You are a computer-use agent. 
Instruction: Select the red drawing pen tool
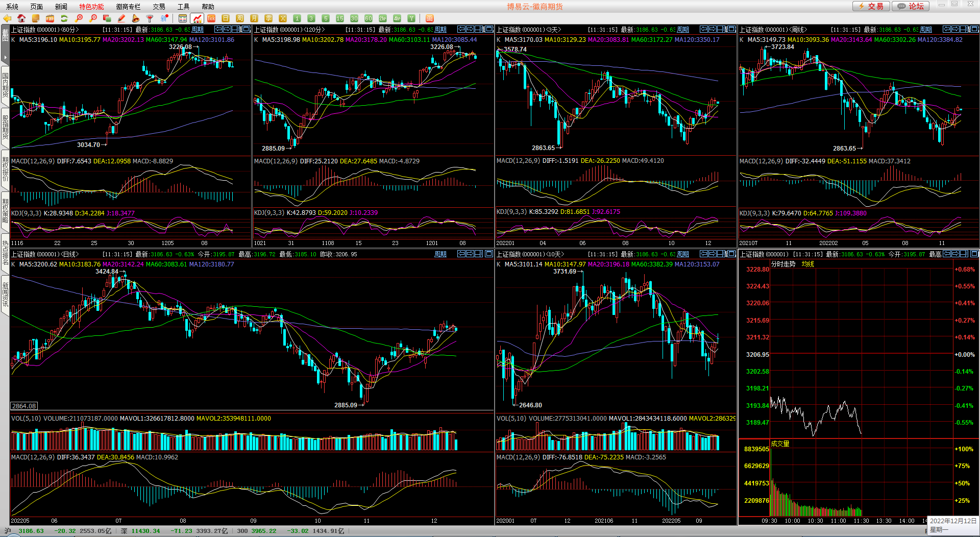(121, 18)
